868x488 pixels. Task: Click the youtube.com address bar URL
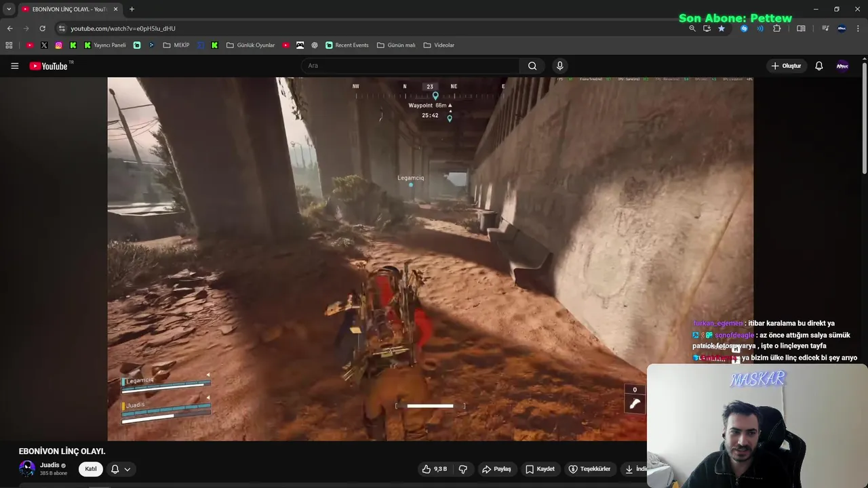123,28
